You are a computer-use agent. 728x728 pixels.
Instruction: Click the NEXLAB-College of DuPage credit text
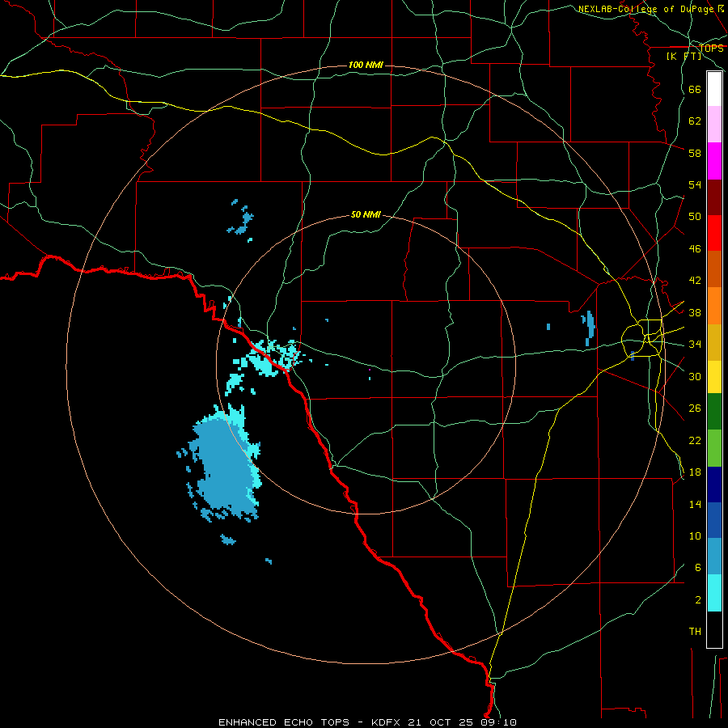[x=645, y=9]
